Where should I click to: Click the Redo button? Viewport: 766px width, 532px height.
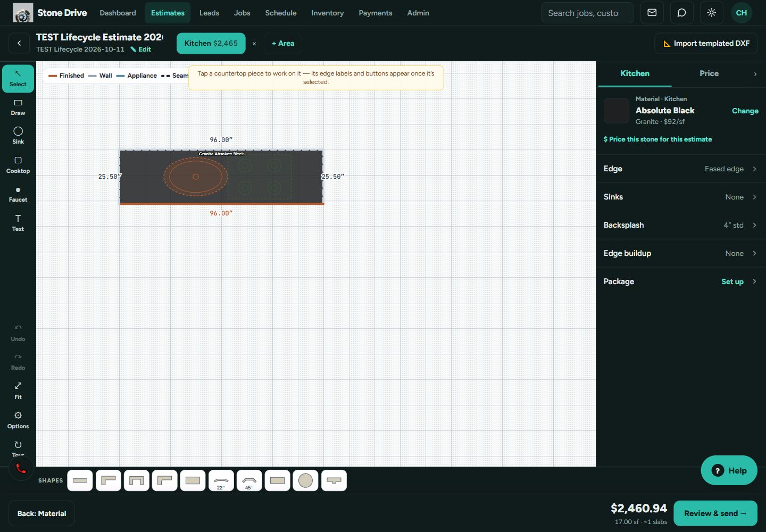click(x=18, y=362)
